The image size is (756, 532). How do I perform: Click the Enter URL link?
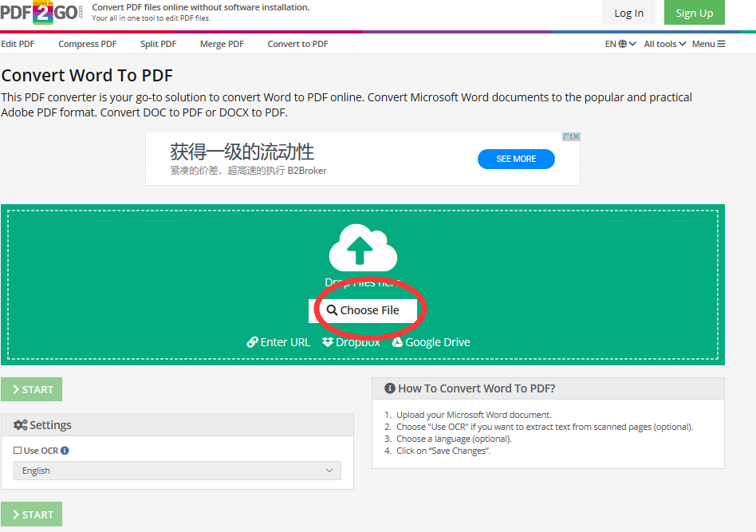coord(278,342)
